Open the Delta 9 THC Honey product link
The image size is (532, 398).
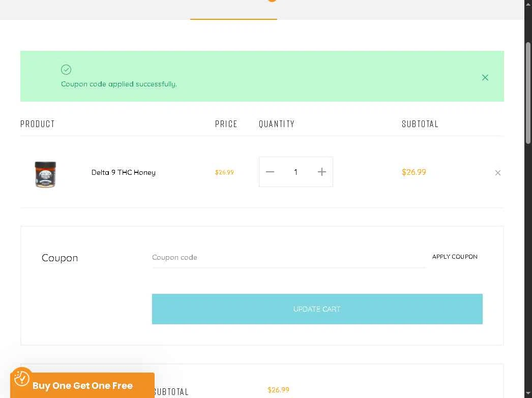124,172
